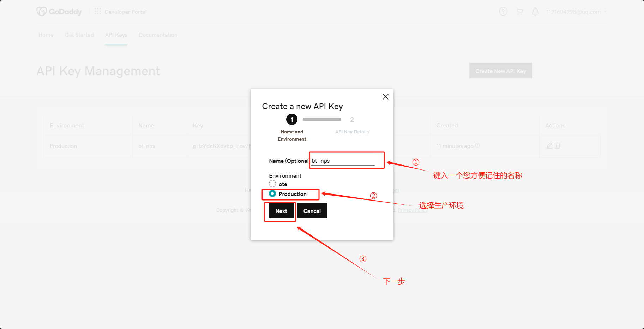Click step 2 API Key Details indicator
The height and width of the screenshot is (329, 644).
(352, 120)
